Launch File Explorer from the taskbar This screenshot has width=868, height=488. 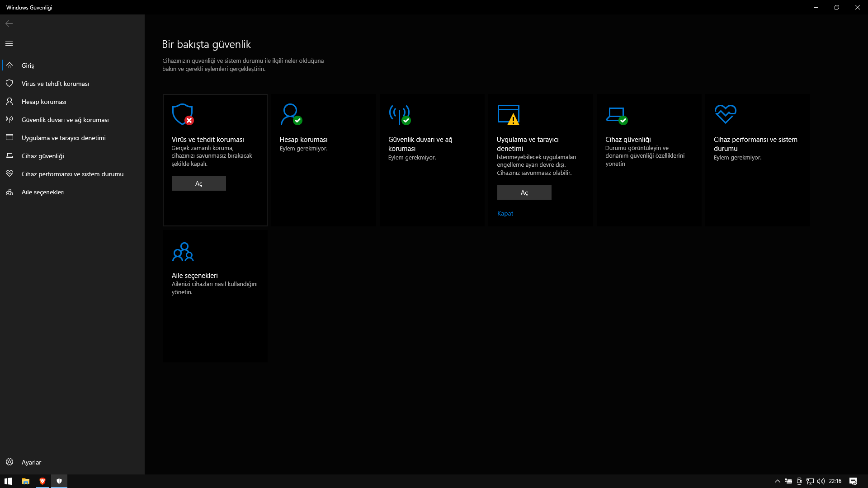(x=26, y=481)
